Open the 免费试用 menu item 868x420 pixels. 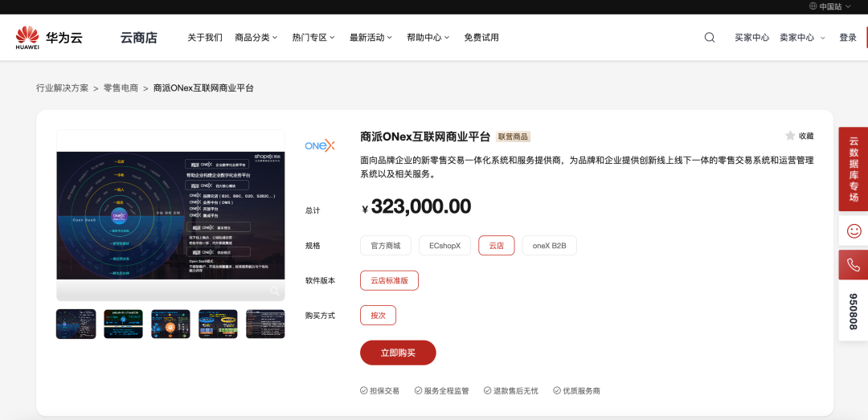pos(481,38)
